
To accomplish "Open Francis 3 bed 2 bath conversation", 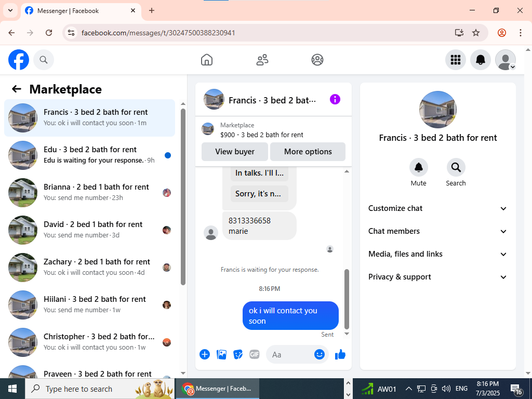I will click(89, 118).
